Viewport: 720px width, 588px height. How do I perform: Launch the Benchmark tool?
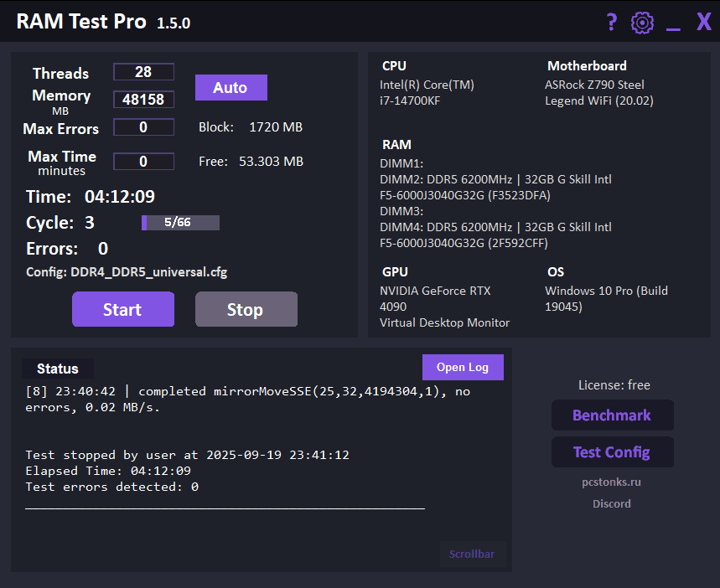point(612,415)
